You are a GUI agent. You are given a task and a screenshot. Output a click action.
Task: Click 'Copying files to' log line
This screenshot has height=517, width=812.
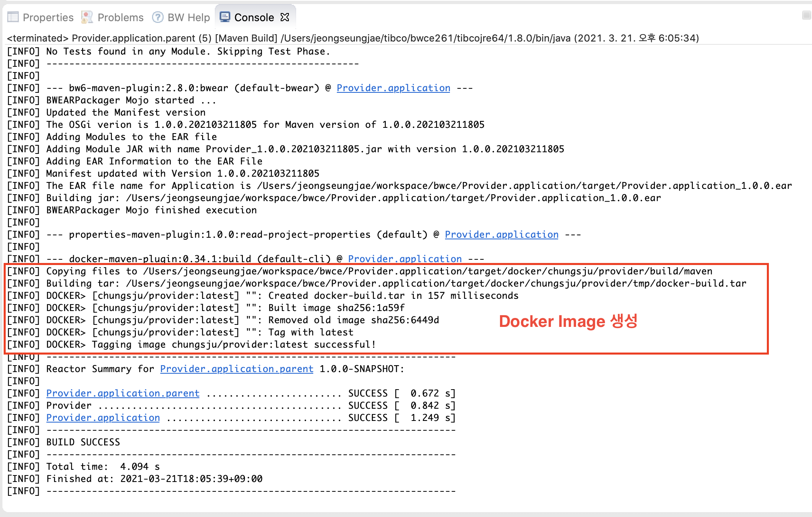tap(360, 271)
